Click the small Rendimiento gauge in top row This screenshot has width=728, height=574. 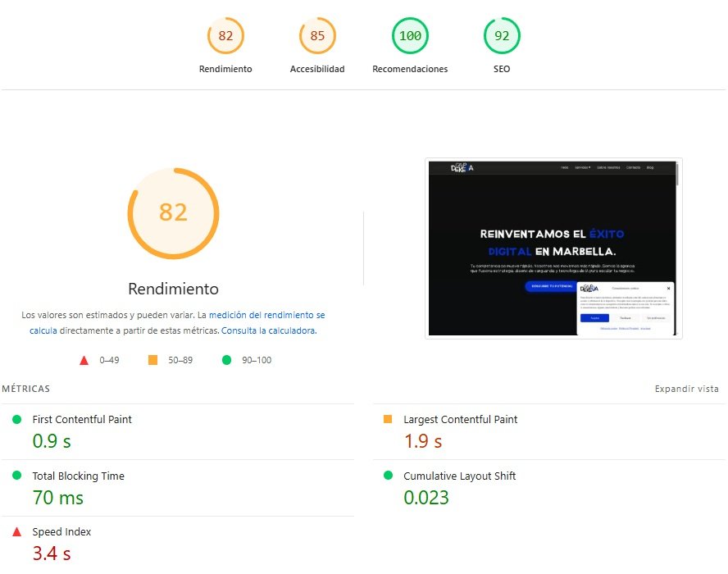(x=225, y=36)
